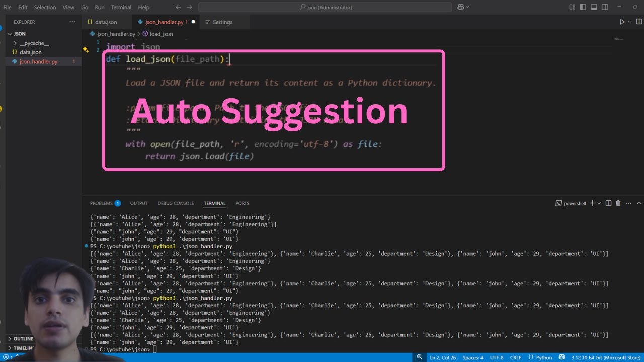The height and width of the screenshot is (362, 644).
Task: Switch to the Ports panel tab
Action: [x=243, y=203]
